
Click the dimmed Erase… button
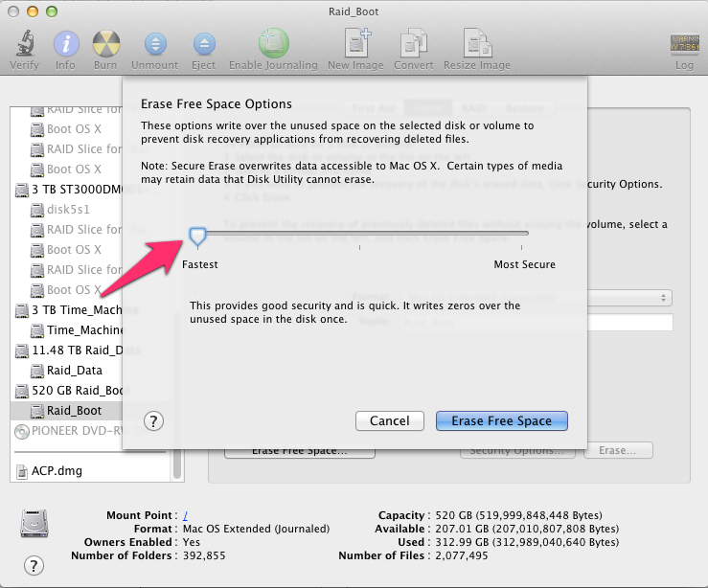click(618, 450)
